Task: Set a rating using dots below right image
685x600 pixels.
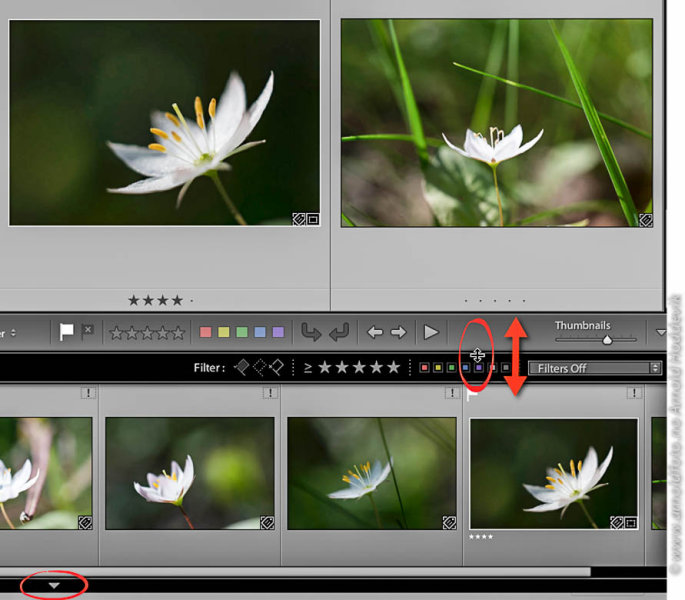Action: (495, 301)
